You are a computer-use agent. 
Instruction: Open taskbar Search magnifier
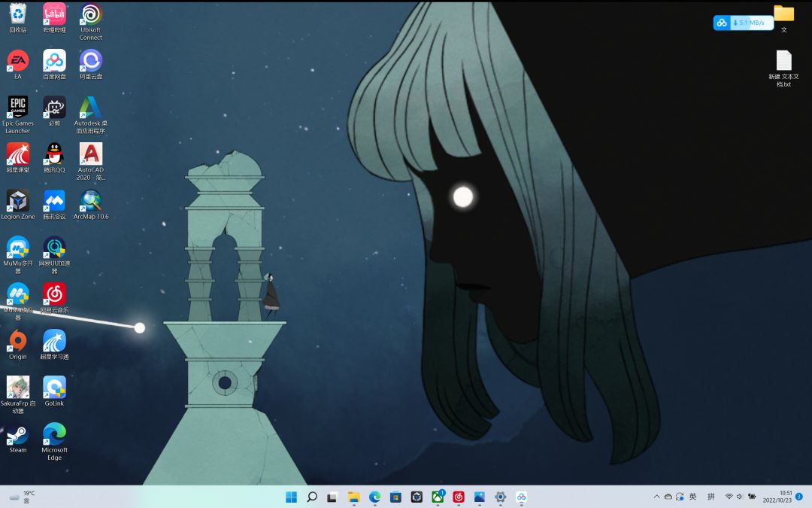point(312,497)
